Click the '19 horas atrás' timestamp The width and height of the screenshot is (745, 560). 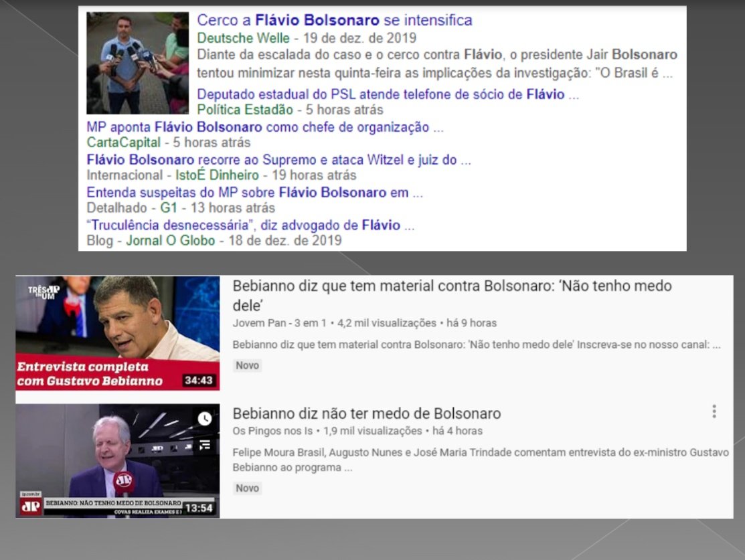point(314,175)
